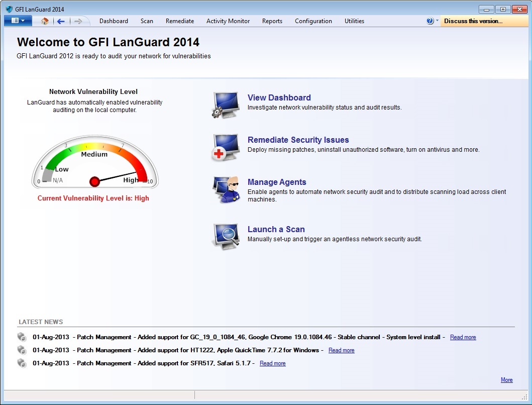Open the Configuration tab
Viewport: 532px width, 405px height.
click(313, 21)
